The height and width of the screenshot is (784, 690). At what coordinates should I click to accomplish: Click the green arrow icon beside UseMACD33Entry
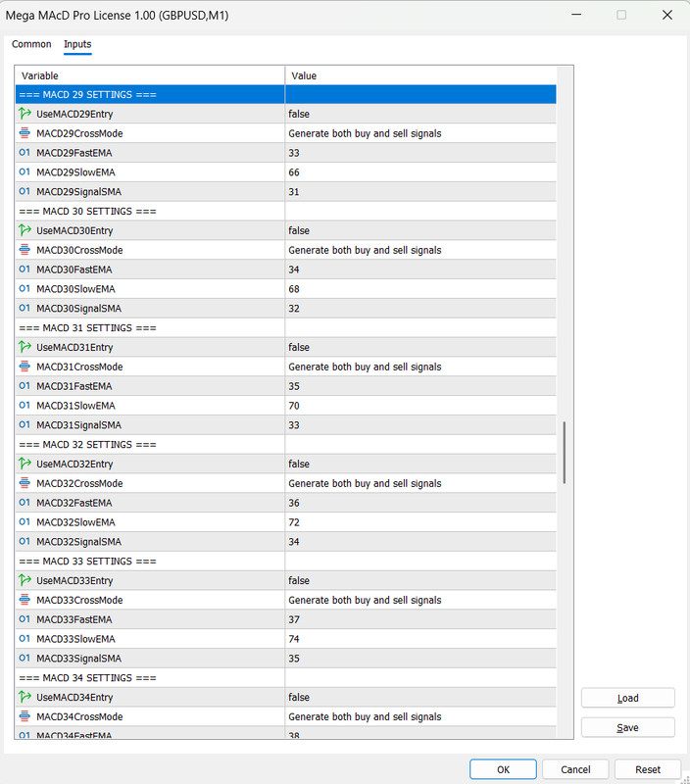(25, 580)
